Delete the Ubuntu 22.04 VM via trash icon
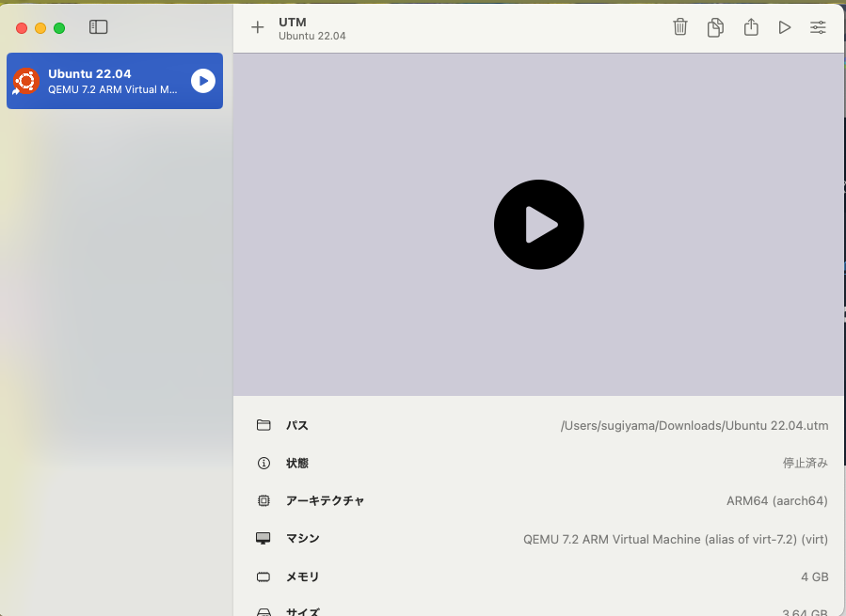 click(x=680, y=27)
